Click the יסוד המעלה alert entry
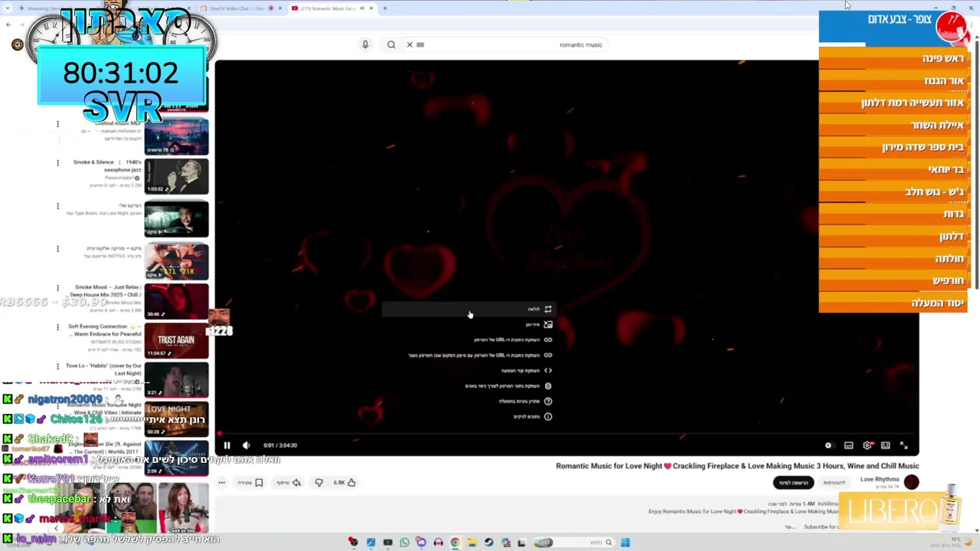The width and height of the screenshot is (980, 551). click(893, 303)
